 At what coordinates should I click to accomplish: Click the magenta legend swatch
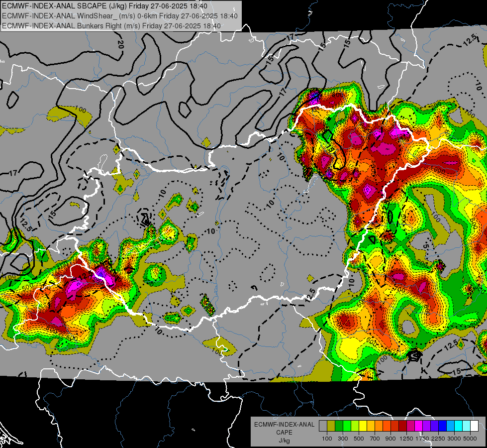pos(418,426)
